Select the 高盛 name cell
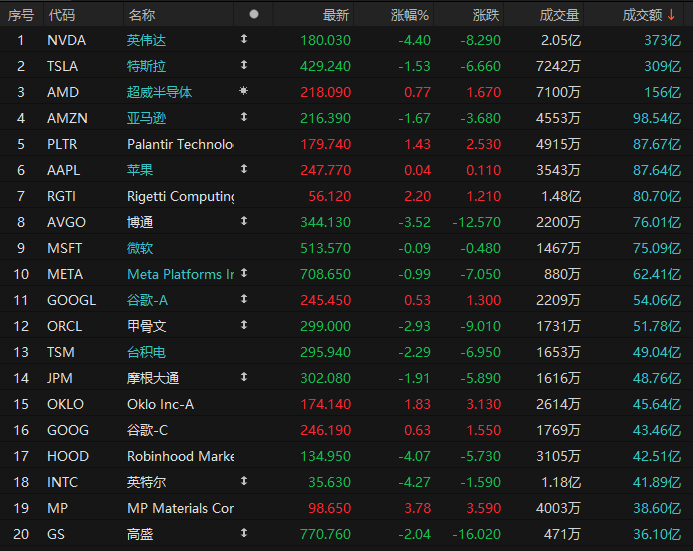This screenshot has width=693, height=551. tap(140, 535)
